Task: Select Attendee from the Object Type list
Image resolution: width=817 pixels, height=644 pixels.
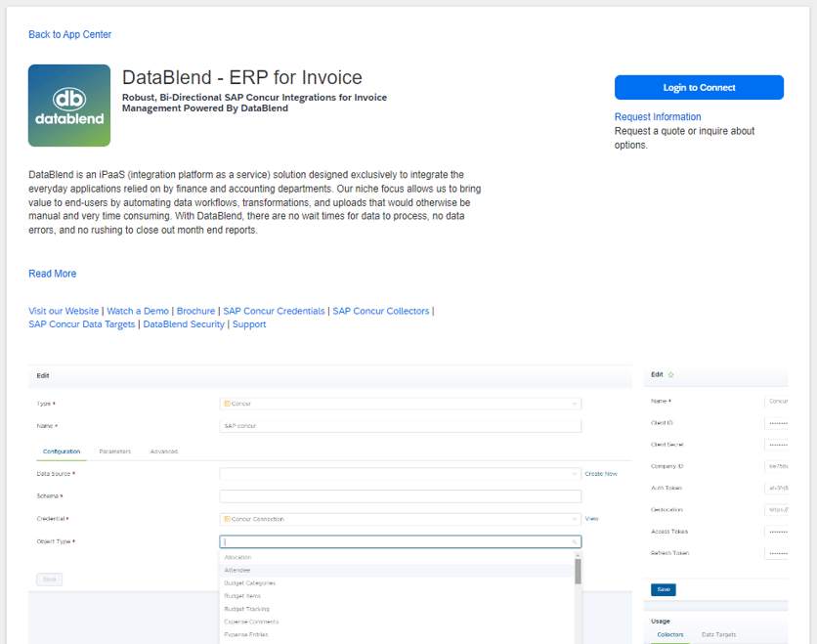Action: tap(397, 571)
